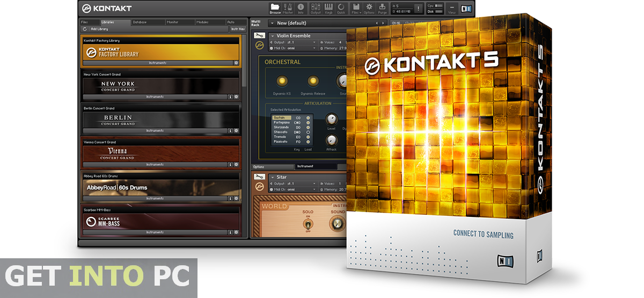Open the Files dropdown menu in header

pos(356,8)
